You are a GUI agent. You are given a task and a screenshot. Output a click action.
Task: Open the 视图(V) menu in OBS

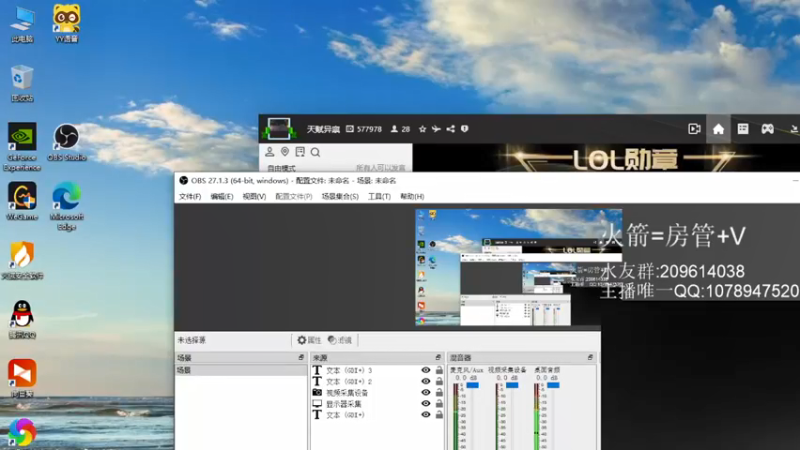pos(254,196)
